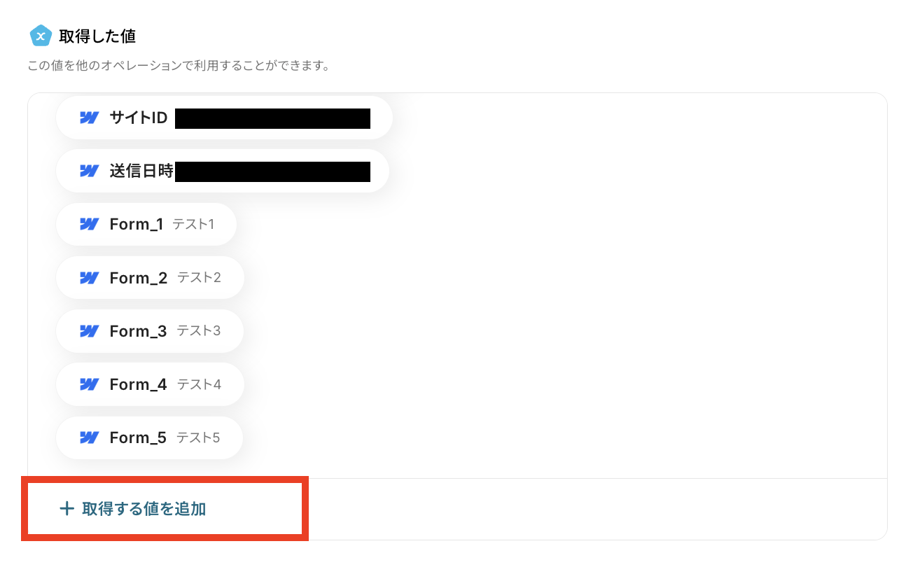The image size is (913, 588).
Task: Click the description text about other operations
Action: coord(179,66)
